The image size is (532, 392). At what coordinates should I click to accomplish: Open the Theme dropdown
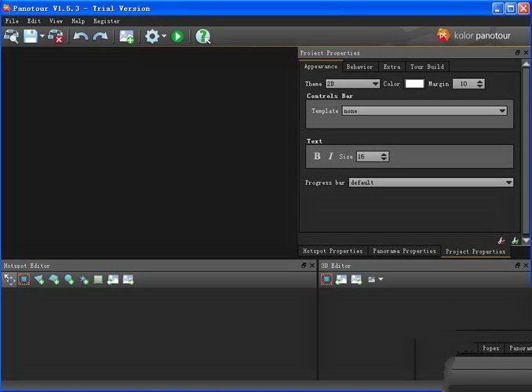(x=352, y=84)
